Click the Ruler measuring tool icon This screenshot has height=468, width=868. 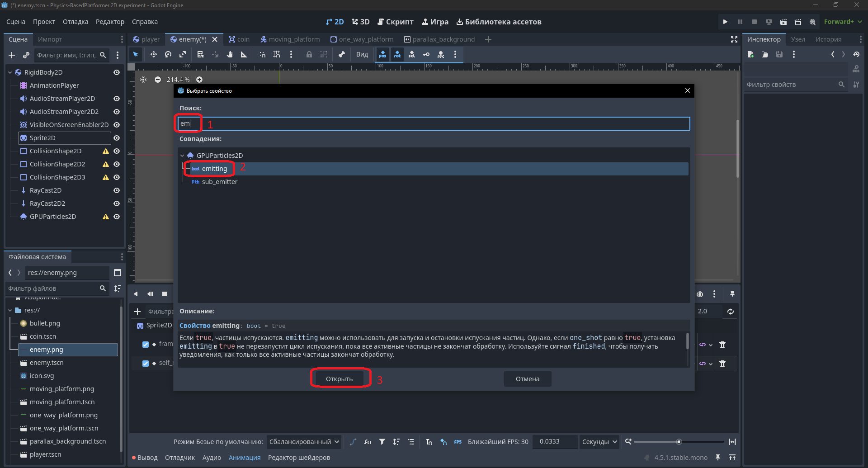coord(244,54)
